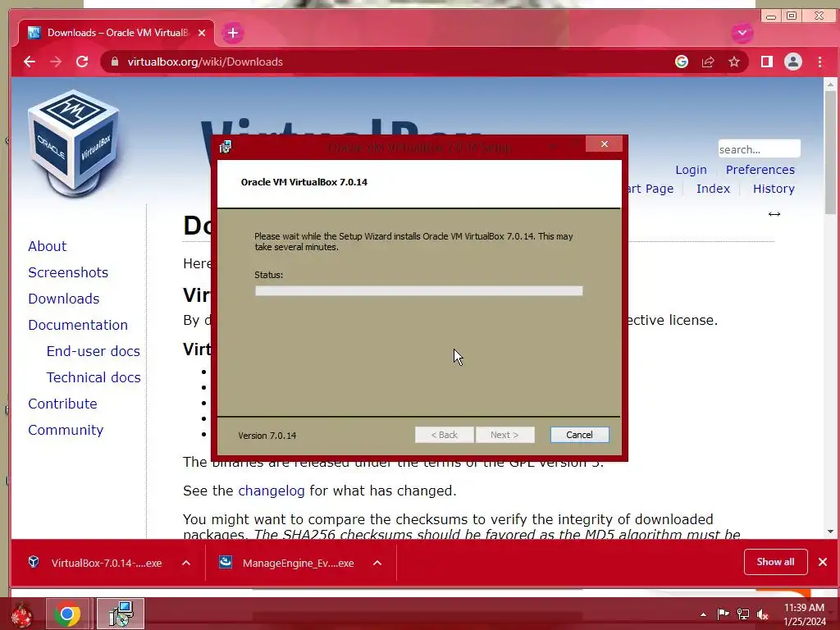Close the Downloads – Oracle VM VirtualBox tab
Screen dimensions: 840x630
tap(202, 33)
